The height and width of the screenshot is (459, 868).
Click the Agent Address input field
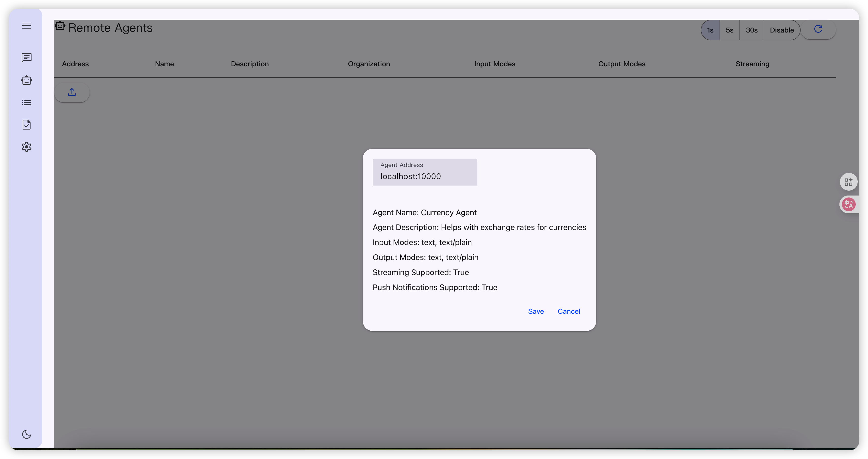tap(425, 176)
